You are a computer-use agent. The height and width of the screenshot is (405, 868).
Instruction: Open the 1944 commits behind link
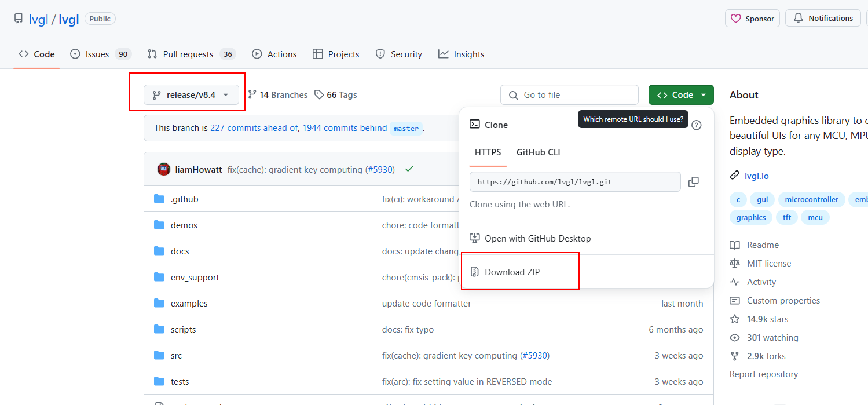[345, 128]
